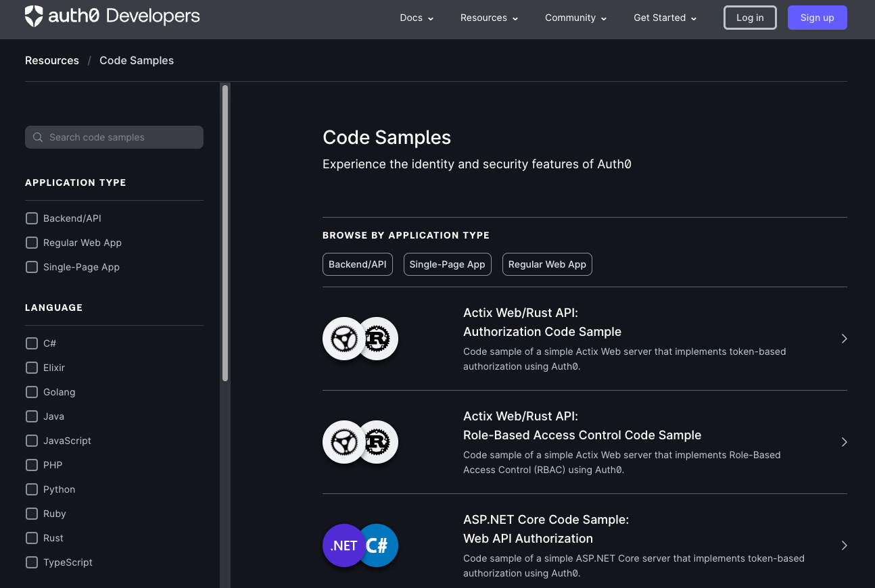Enable the Backend/API checkbox
This screenshot has width=875, height=588.
32,218
